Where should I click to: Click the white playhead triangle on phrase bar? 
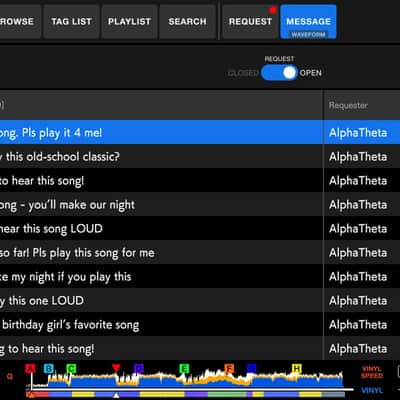click(116, 395)
